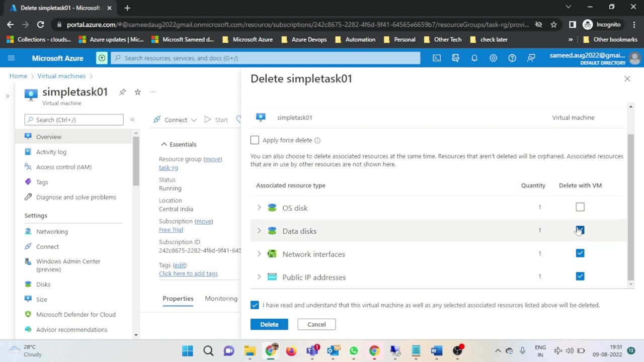Open Directories and subscriptions filter icon
Viewport: 644px width, 362px height.
click(x=456, y=58)
